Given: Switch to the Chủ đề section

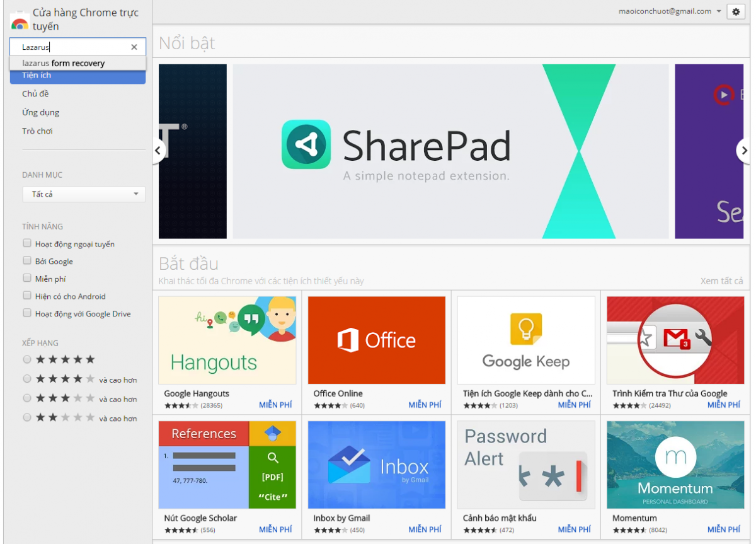Looking at the screenshot, I should (35, 94).
